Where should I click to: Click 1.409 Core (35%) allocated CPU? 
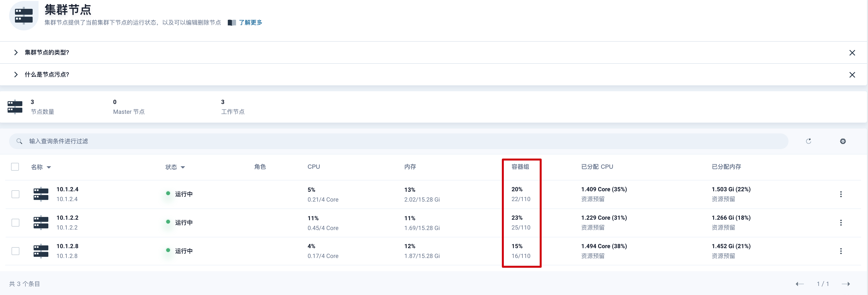604,189
